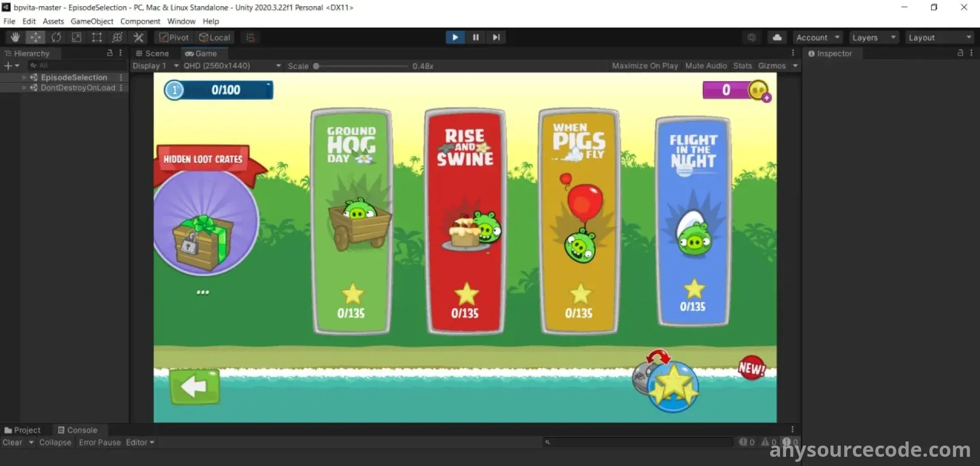Toggle Maximize On Play

[x=645, y=66]
